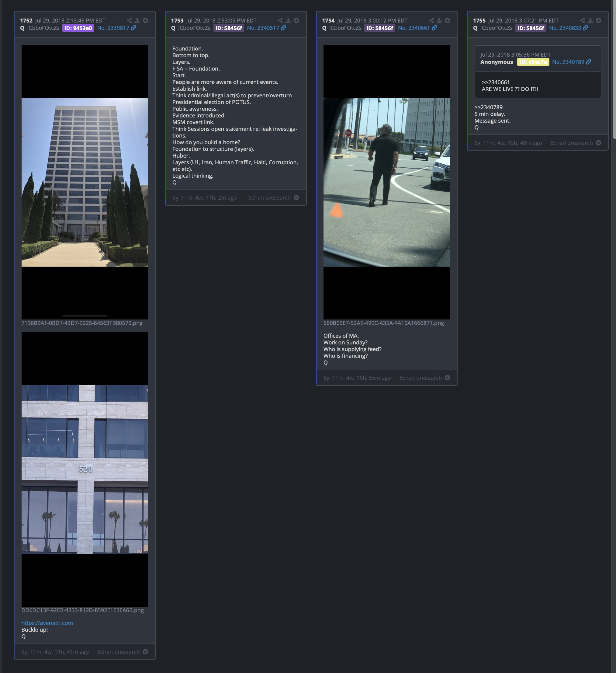Click download icon on post 1755

pos(590,20)
